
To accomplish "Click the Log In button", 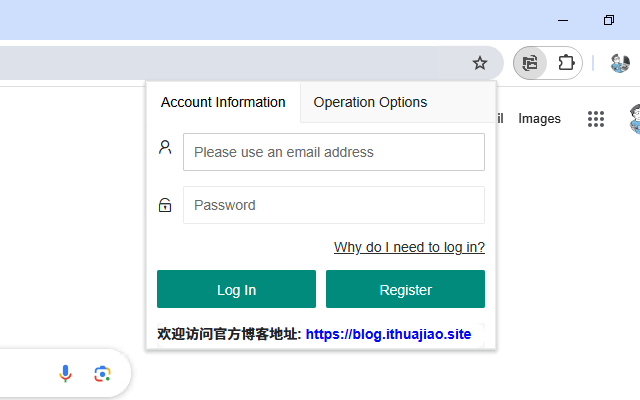I will click(x=236, y=289).
